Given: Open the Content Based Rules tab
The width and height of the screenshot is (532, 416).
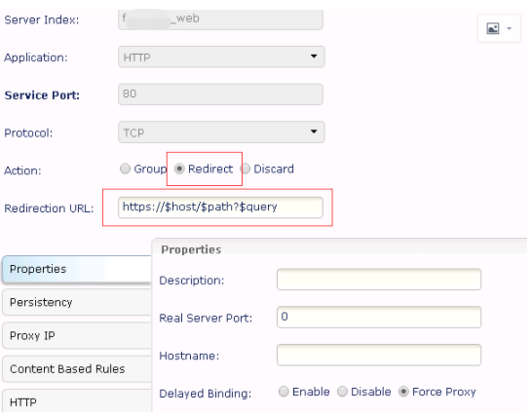Looking at the screenshot, I should (77, 369).
